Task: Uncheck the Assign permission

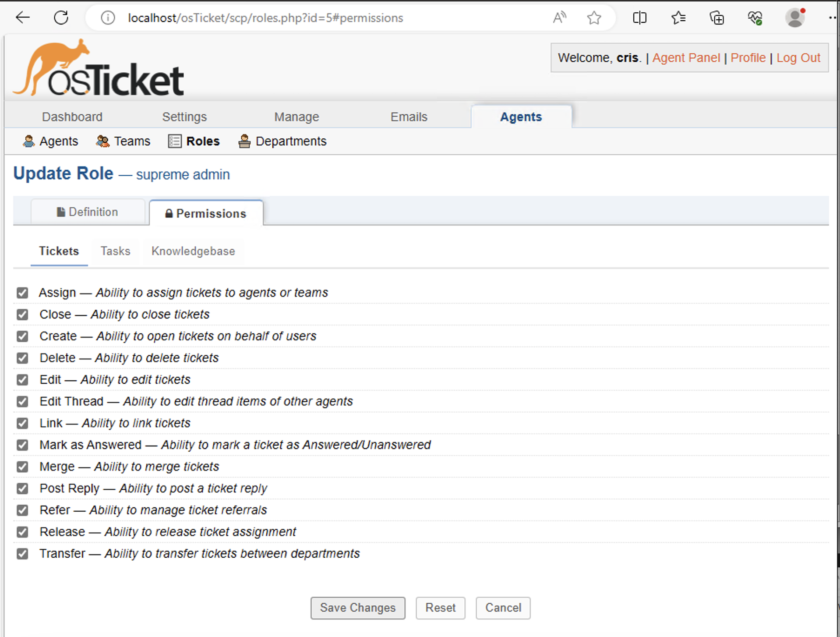Action: [22, 293]
